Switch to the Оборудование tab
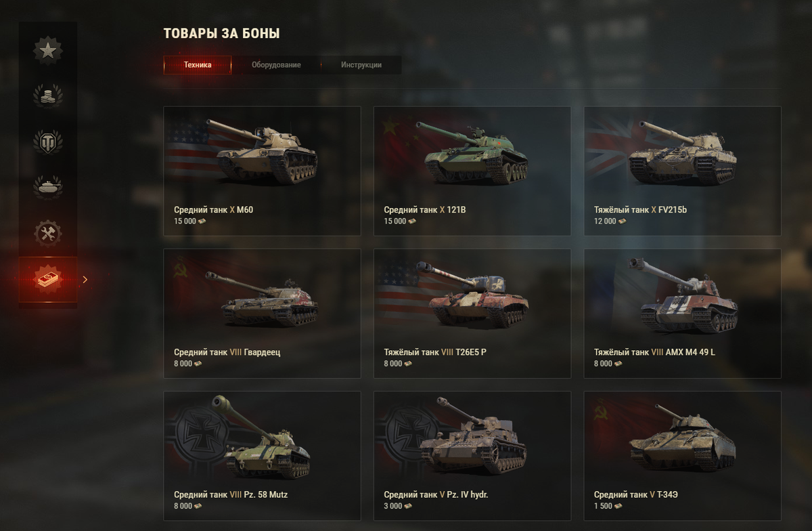 [x=276, y=65]
